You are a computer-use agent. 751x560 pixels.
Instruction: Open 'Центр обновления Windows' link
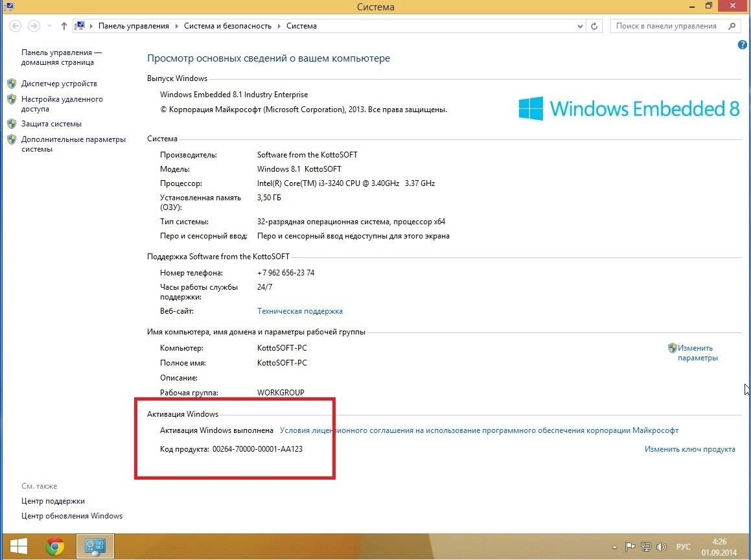coord(72,516)
